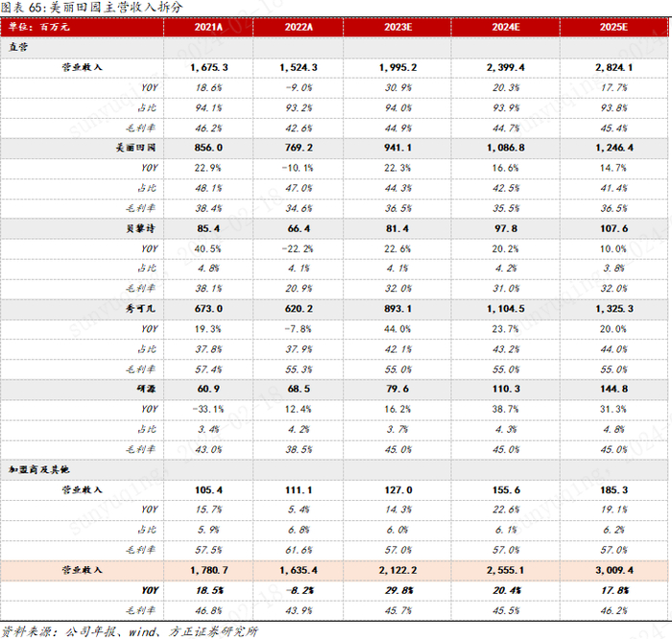This screenshot has height=639, width=672.
Task: Select total revenue 1,635.4
Action: point(299,570)
